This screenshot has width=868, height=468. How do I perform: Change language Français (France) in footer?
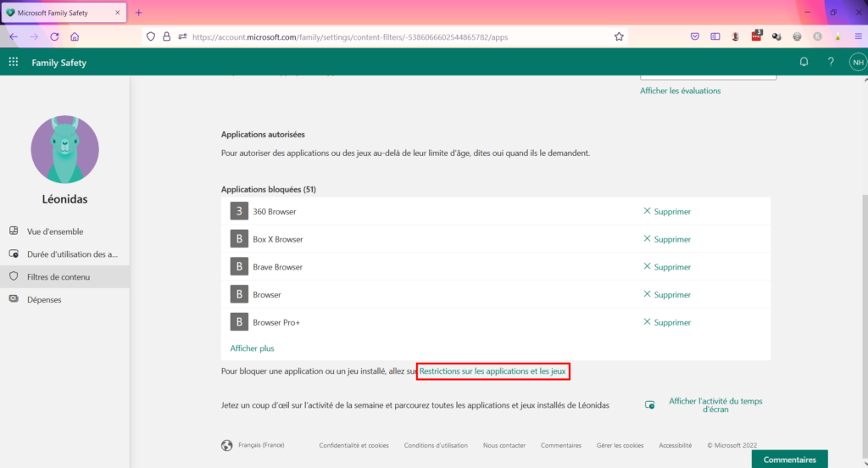261,445
